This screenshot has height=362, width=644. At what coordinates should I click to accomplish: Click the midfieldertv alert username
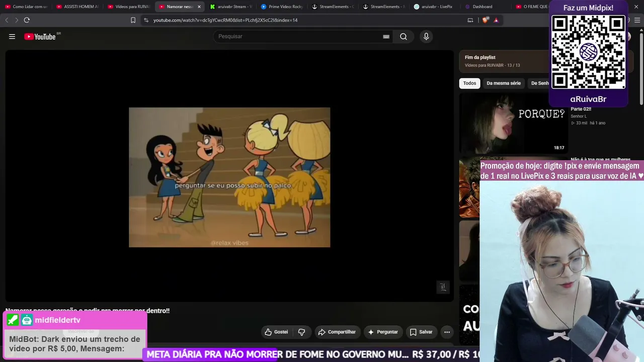point(57,320)
